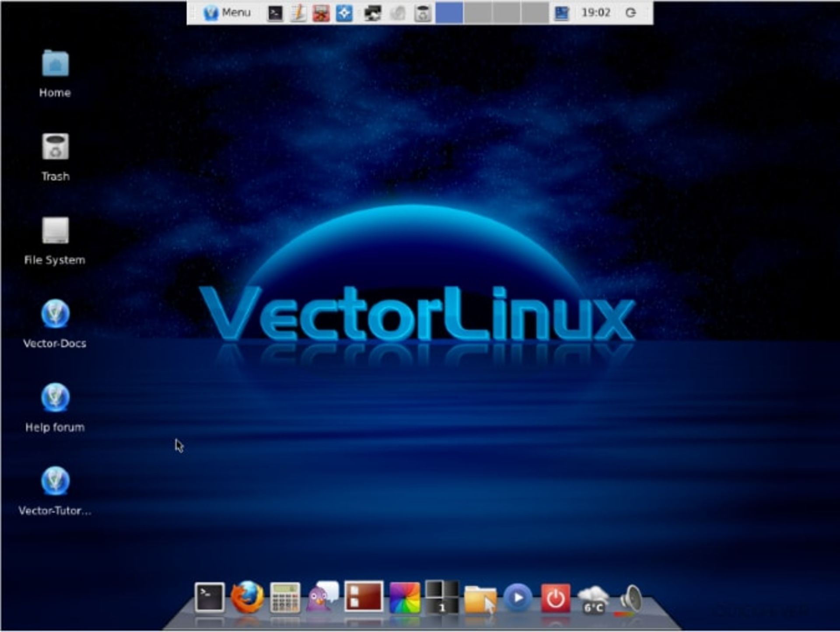
Task: Open the package manager icon in top panel
Action: click(x=322, y=13)
